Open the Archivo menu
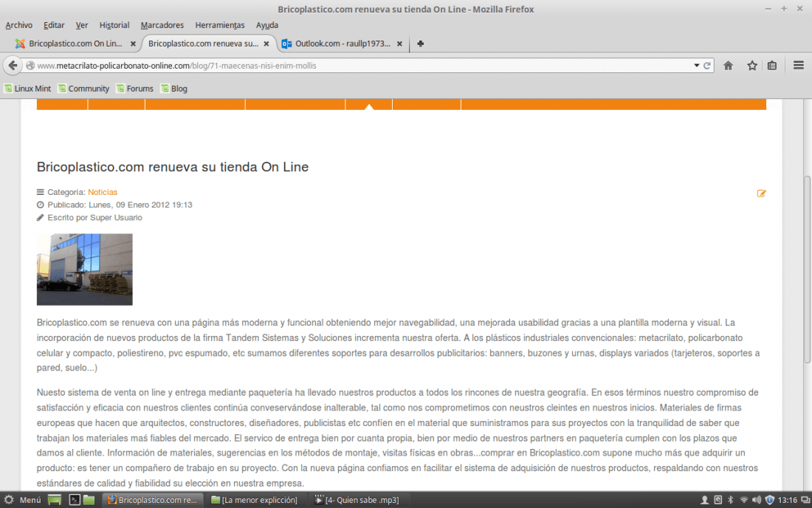 (18, 25)
